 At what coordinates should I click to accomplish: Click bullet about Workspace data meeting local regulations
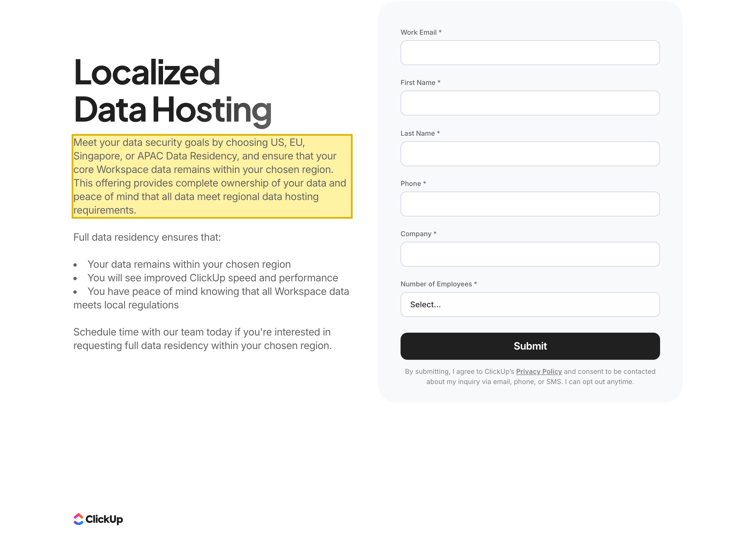[211, 298]
